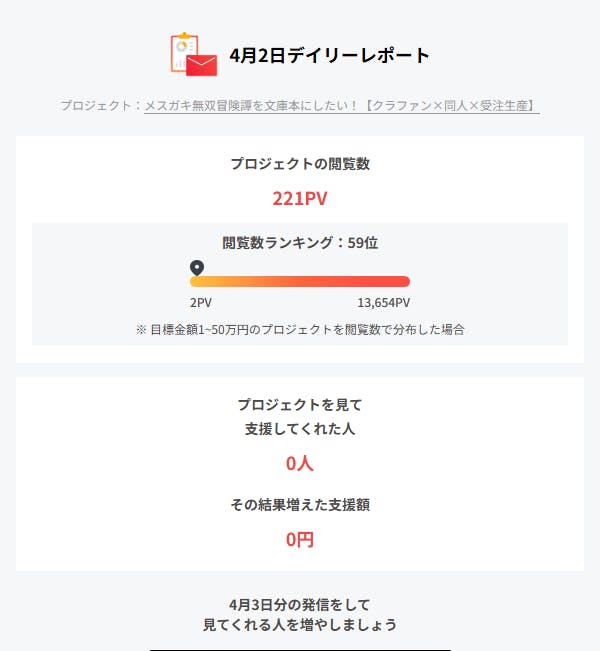Viewport: 600px width, 651px height.
Task: Click the orange-red ranking gradient bar
Action: [x=300, y=282]
